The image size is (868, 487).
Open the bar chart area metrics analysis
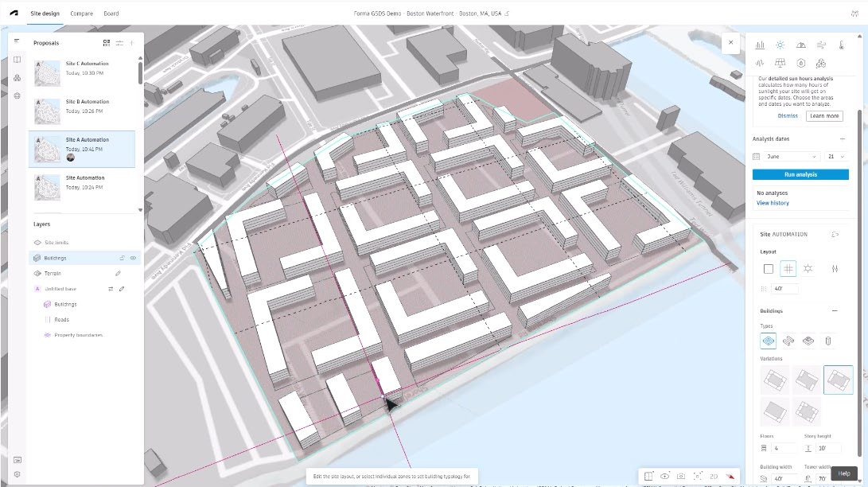tap(760, 45)
